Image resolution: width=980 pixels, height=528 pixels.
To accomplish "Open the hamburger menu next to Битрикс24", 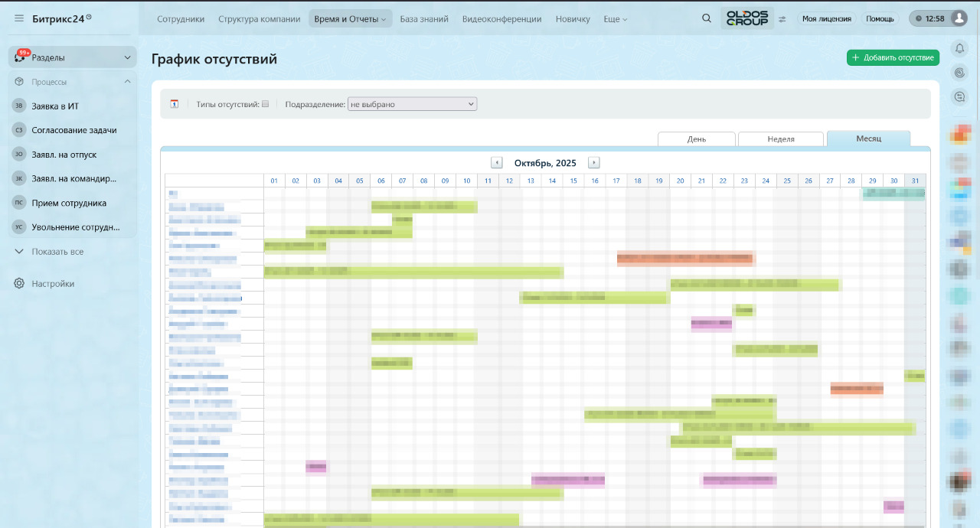I will tap(19, 18).
